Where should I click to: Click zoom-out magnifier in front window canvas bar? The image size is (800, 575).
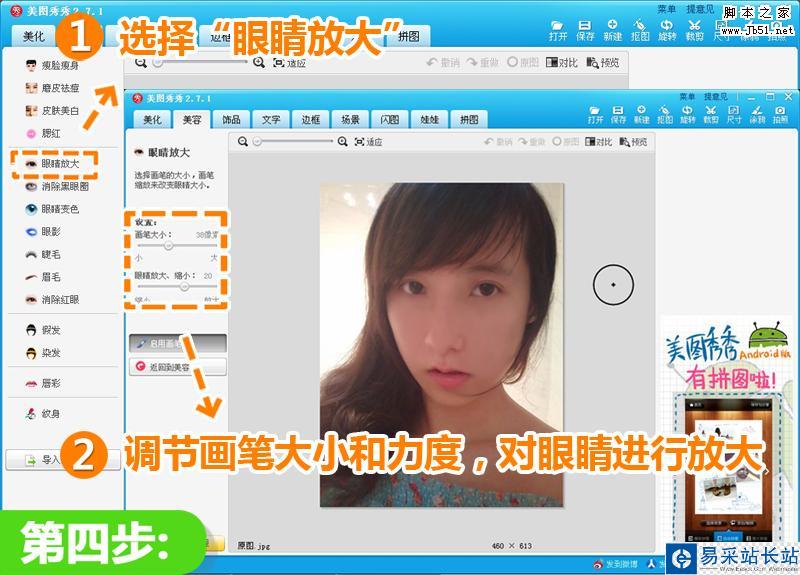coord(243,141)
